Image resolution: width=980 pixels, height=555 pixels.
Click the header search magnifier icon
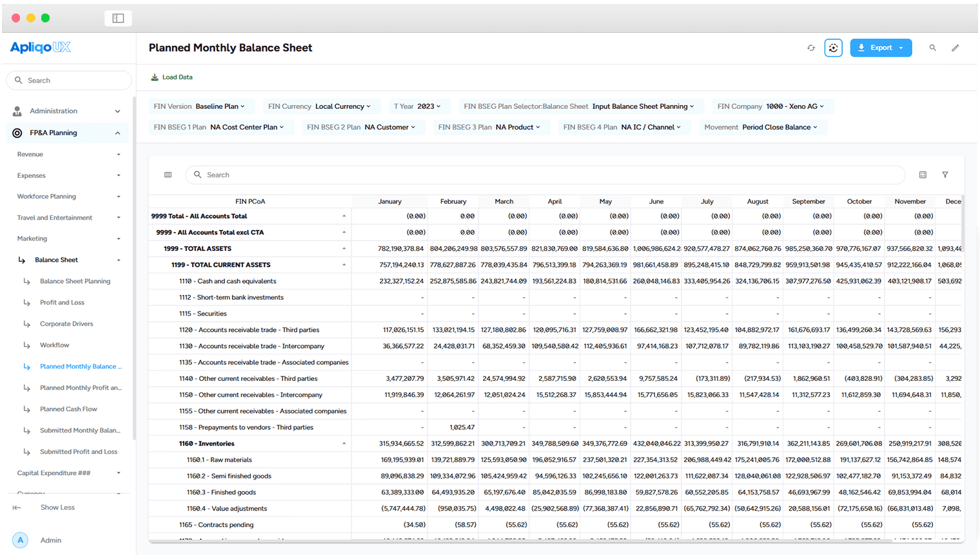click(932, 48)
